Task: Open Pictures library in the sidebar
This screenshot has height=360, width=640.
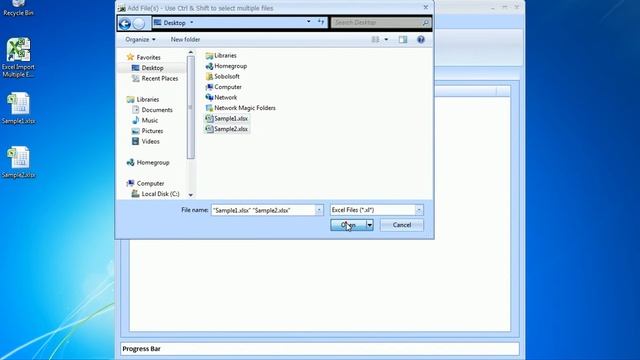Action: tap(147, 131)
